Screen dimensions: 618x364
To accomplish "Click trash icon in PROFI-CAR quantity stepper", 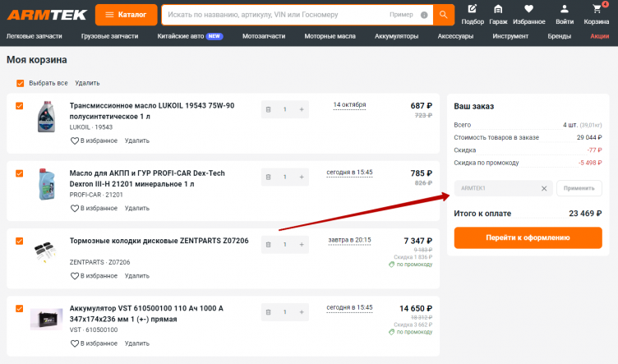I will pyautogui.click(x=269, y=177).
